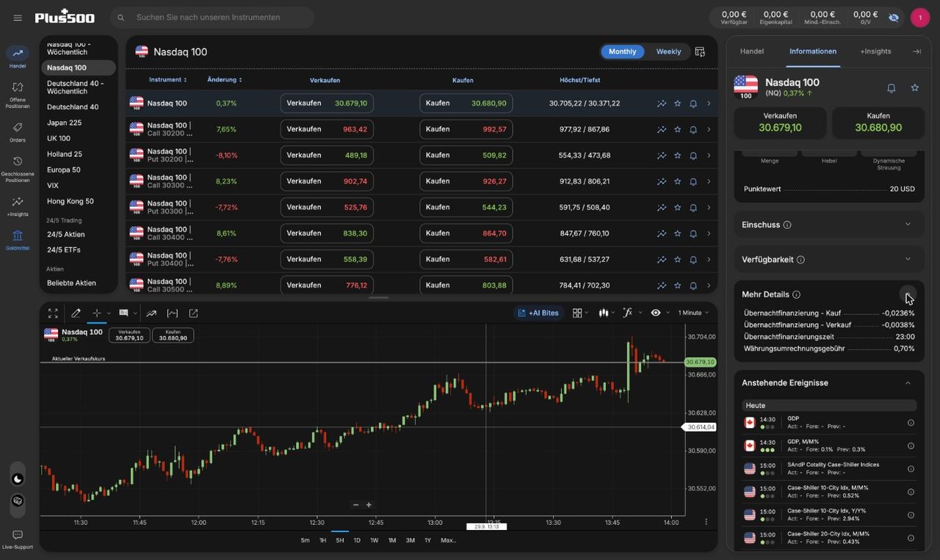940x560 pixels.
Task: Open the 1 Minute interval dropdown
Action: [693, 313]
